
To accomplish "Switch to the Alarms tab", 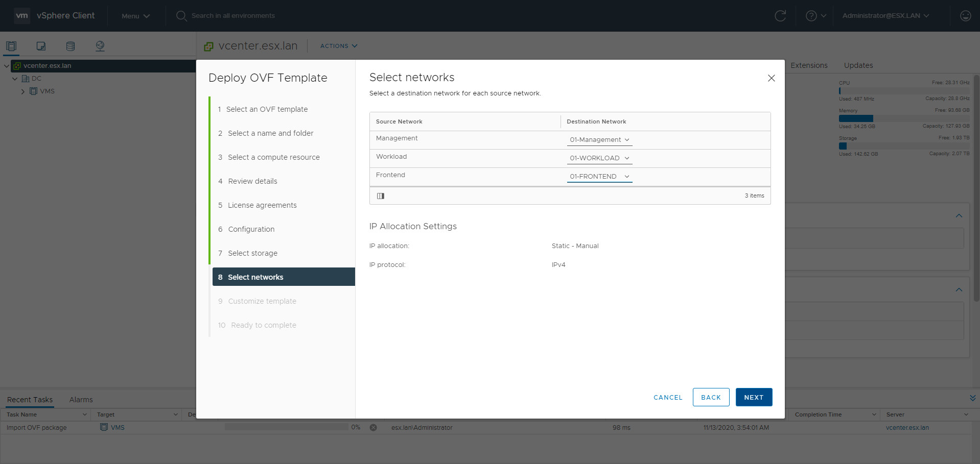I will click(x=81, y=400).
